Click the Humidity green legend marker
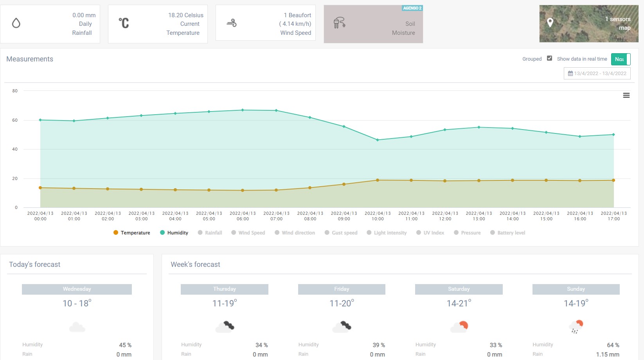644x360 pixels. (162, 233)
